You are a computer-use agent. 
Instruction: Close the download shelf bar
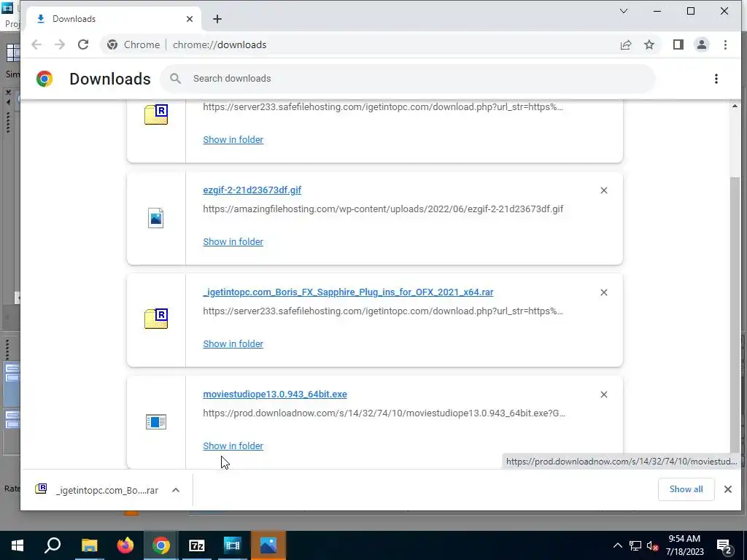727,489
